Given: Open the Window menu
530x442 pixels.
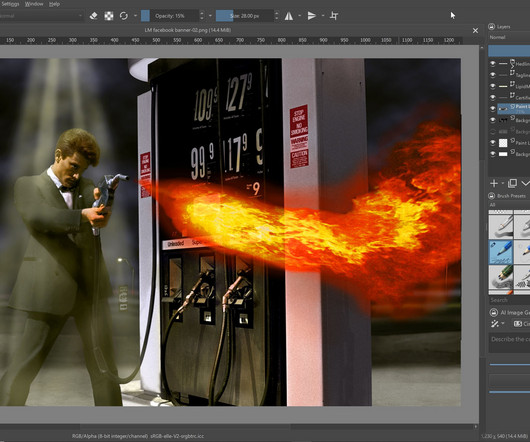Looking at the screenshot, I should 34,4.
